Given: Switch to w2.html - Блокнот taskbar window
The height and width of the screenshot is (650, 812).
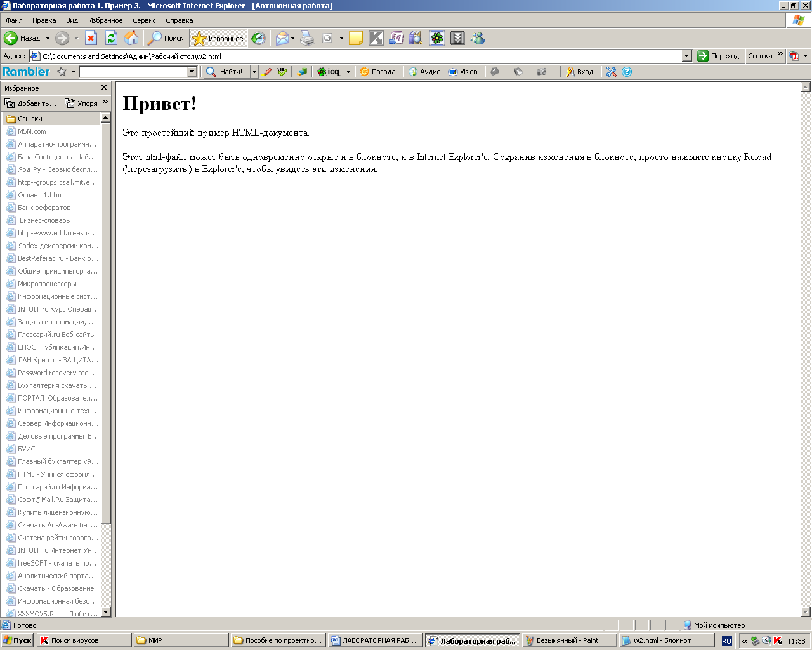Looking at the screenshot, I should 666,640.
